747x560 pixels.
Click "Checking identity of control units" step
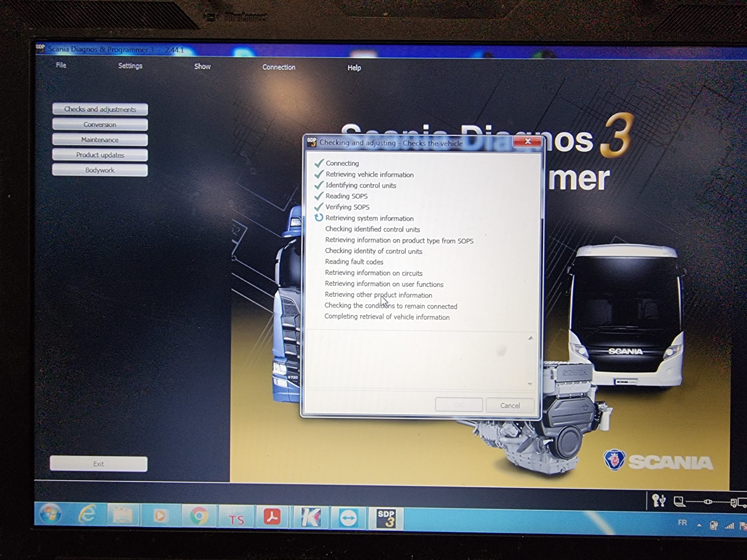click(373, 251)
